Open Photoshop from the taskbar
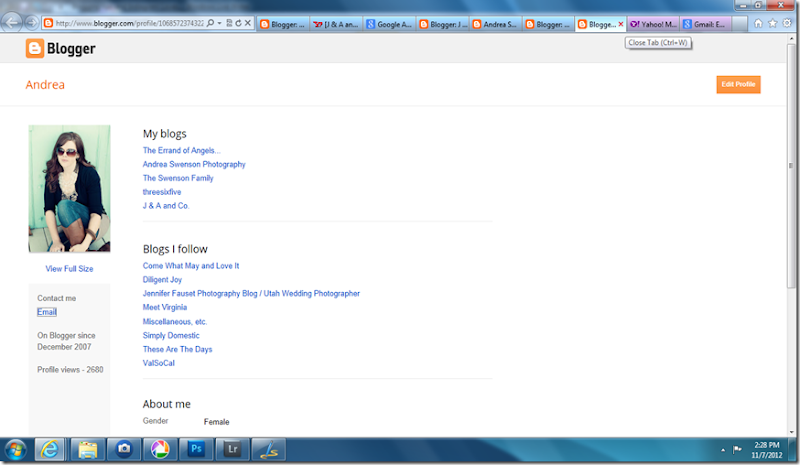The image size is (800, 465). tap(196, 450)
